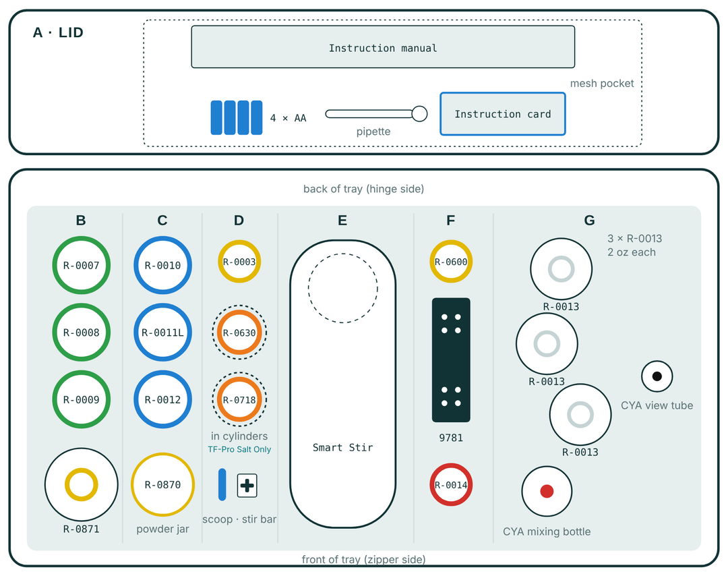
Task: Click the four blue AA batteries
Action: click(237, 117)
